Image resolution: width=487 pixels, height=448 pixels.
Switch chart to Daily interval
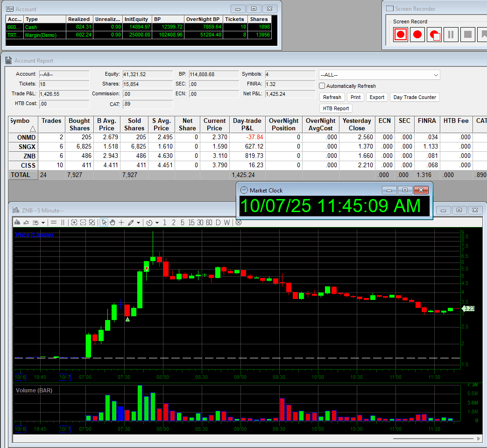pyautogui.click(x=218, y=222)
